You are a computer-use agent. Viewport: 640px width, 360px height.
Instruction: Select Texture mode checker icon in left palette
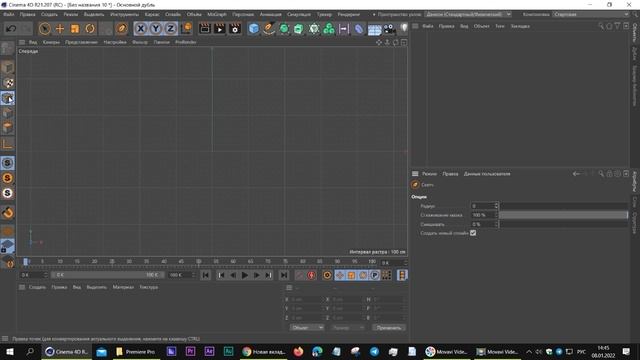[7, 82]
